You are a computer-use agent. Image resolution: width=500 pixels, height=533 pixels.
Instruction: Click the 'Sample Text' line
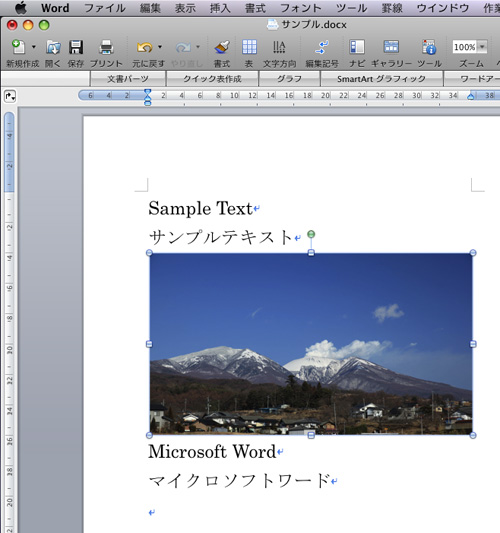(x=201, y=208)
